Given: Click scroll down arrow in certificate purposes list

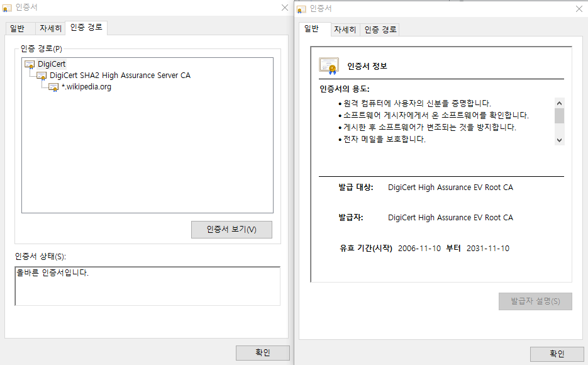Looking at the screenshot, I should coord(559,140).
